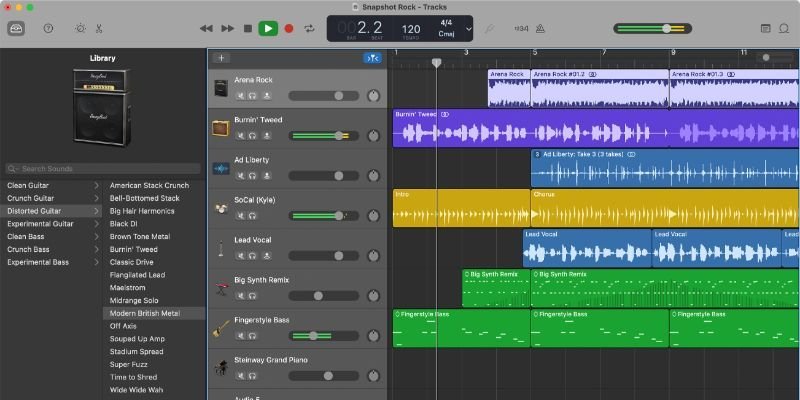Mute the Arena Rock track
This screenshot has height=400, width=800.
240,96
